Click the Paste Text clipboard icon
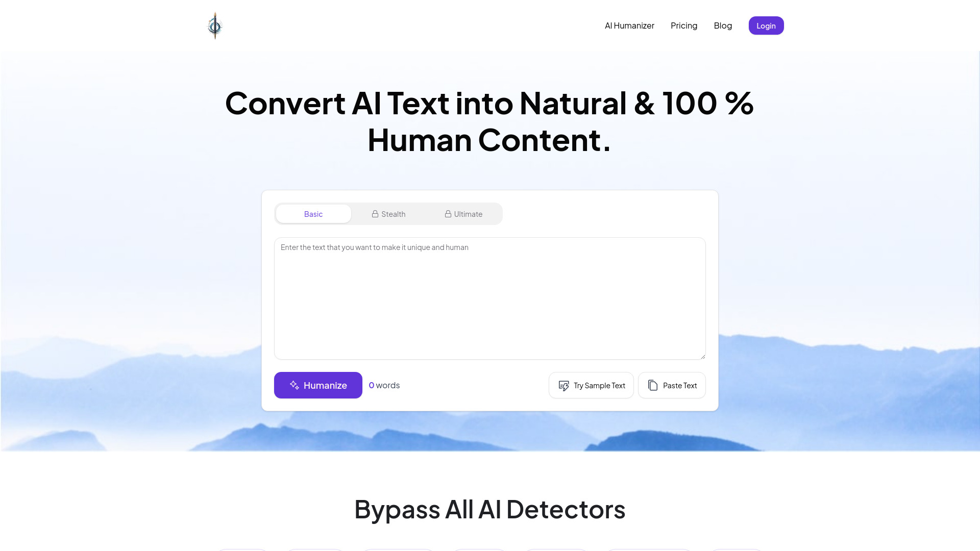The height and width of the screenshot is (551, 980). (652, 385)
